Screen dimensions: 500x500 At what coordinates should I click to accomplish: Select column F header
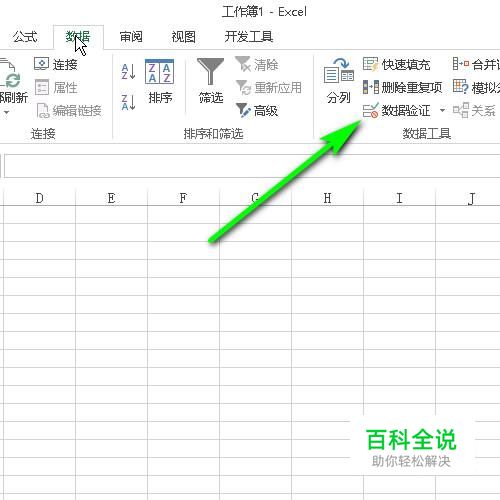click(183, 198)
